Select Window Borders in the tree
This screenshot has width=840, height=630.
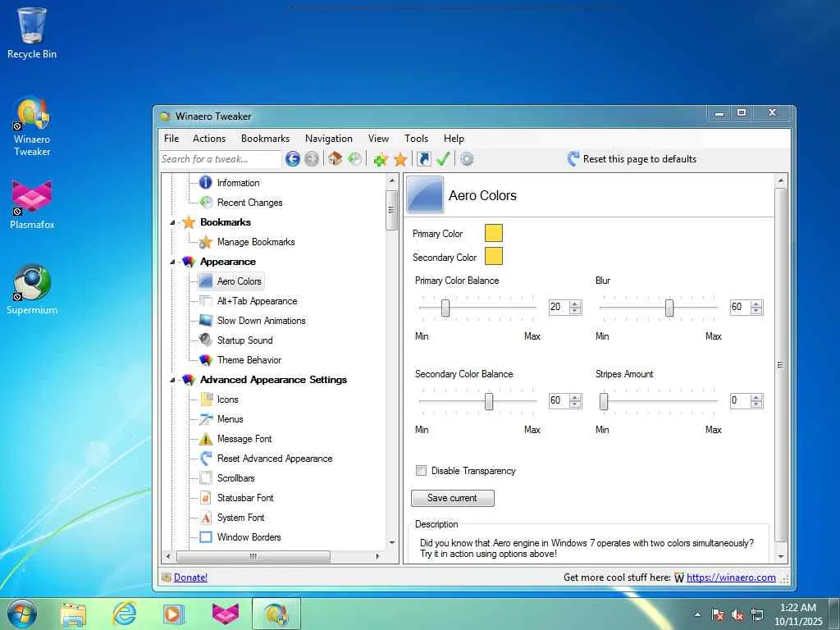249,537
